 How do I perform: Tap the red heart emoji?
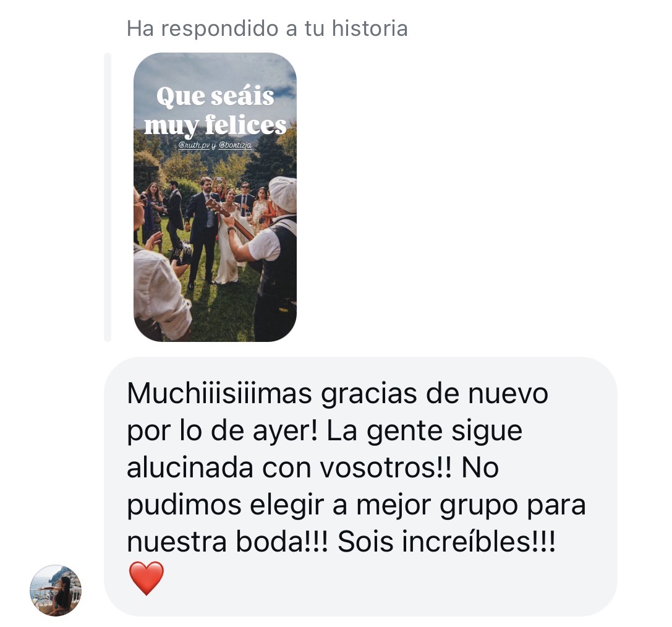click(x=146, y=578)
